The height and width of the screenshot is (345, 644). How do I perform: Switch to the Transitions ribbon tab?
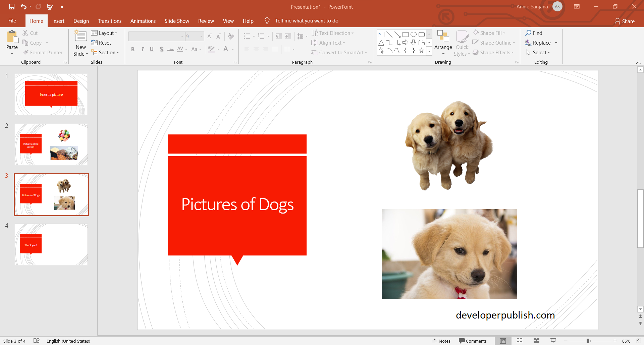[x=109, y=21]
